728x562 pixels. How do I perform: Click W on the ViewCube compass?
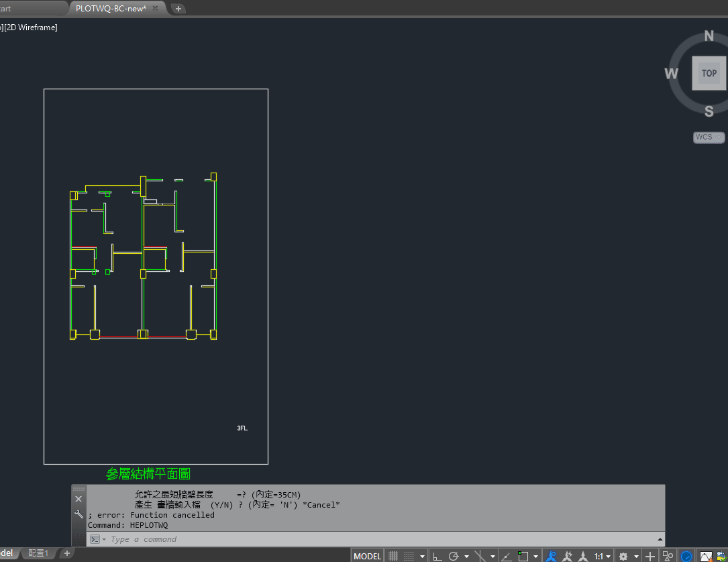671,73
